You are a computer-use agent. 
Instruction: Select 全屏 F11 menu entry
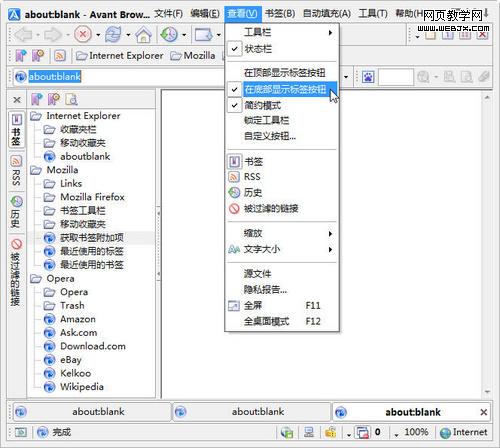click(x=282, y=305)
